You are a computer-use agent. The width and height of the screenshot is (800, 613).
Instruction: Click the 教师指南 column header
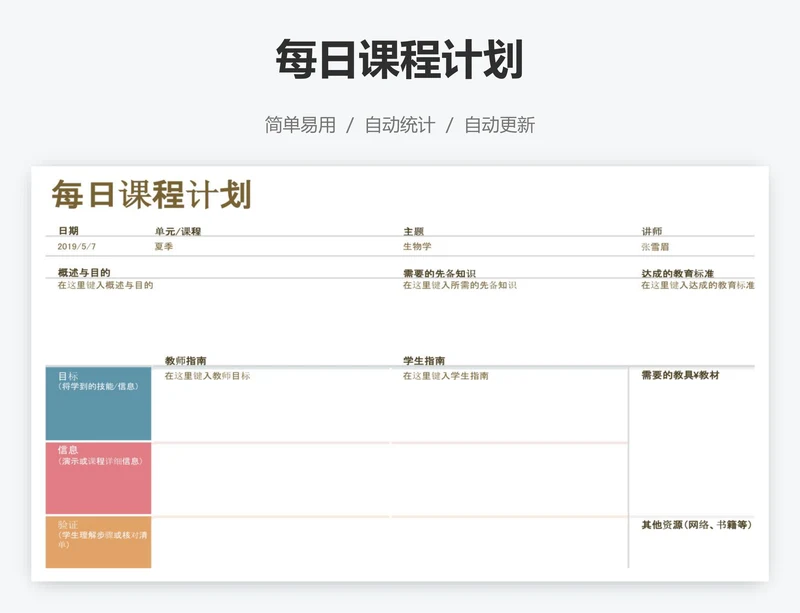coord(186,361)
